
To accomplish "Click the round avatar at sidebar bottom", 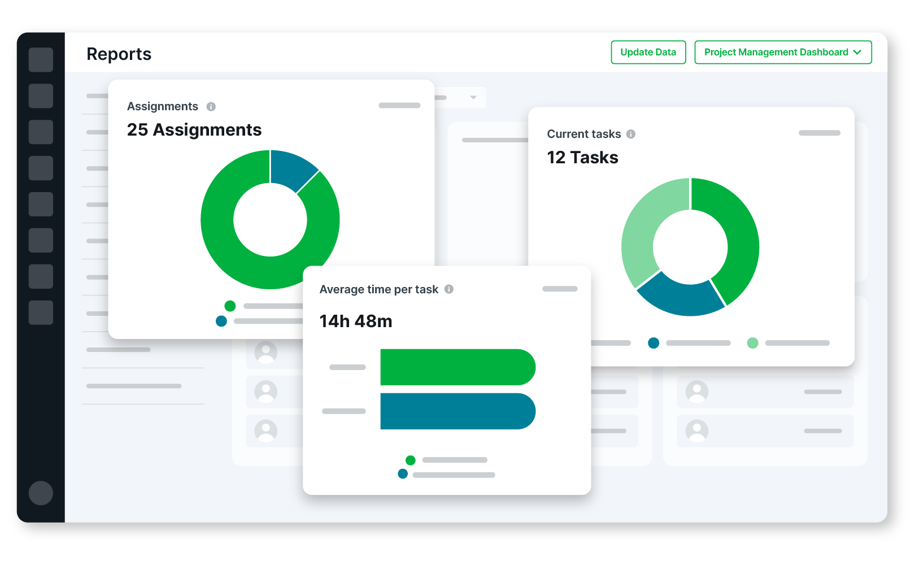I will pos(41,493).
